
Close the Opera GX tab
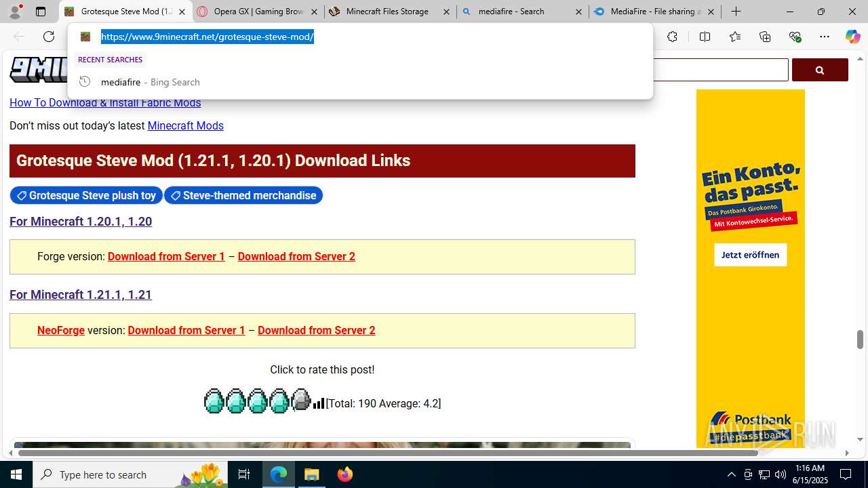pos(314,12)
